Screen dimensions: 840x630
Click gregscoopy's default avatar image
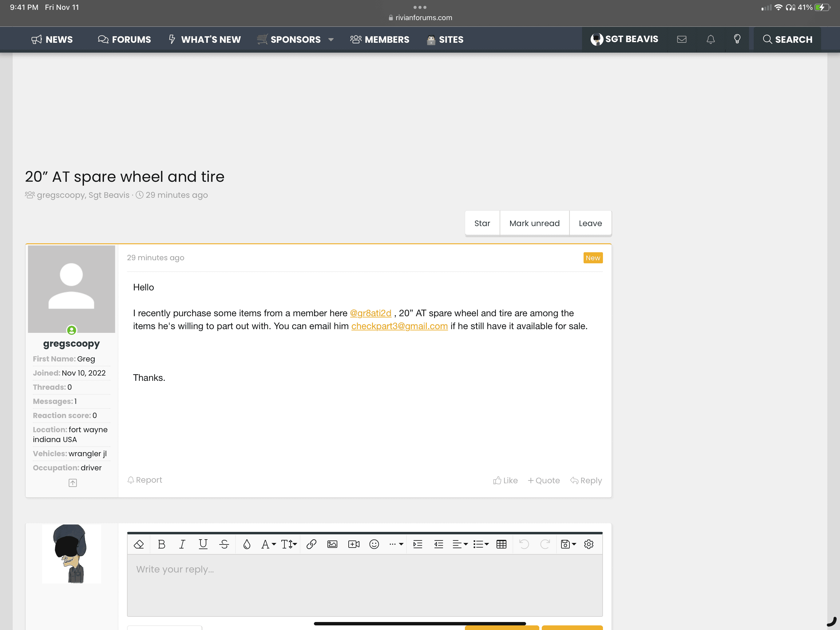tap(71, 289)
